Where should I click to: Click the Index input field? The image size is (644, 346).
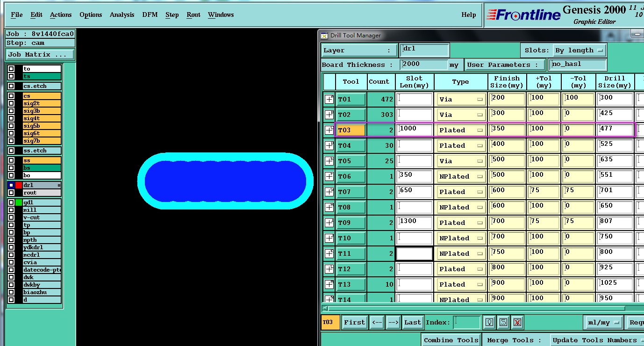click(x=467, y=322)
